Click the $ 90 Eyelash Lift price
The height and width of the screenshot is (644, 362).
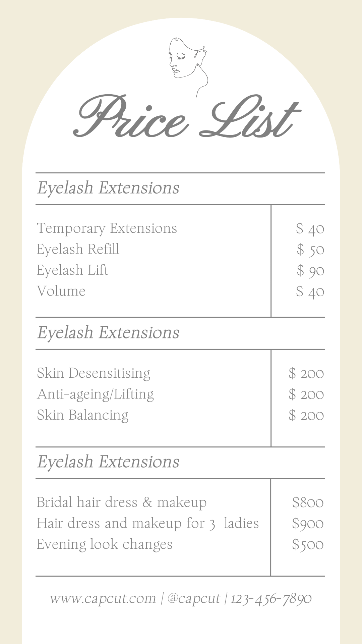(310, 271)
